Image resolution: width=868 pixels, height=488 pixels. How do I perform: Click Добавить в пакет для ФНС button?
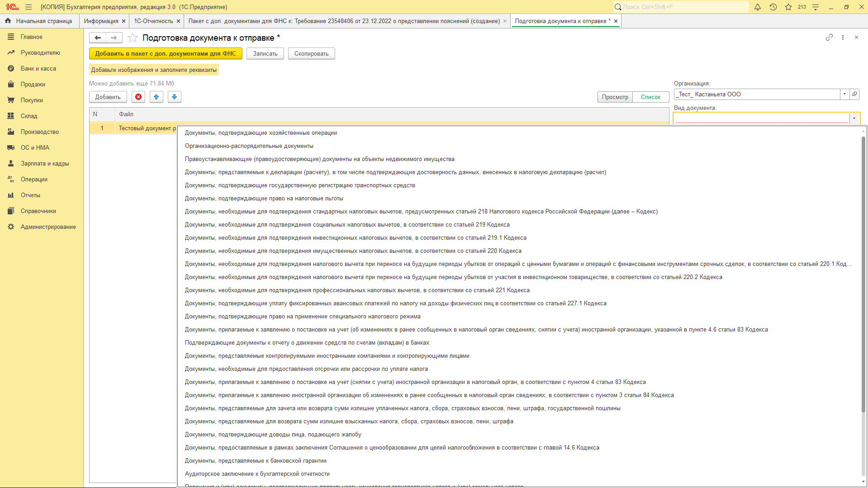(x=166, y=54)
